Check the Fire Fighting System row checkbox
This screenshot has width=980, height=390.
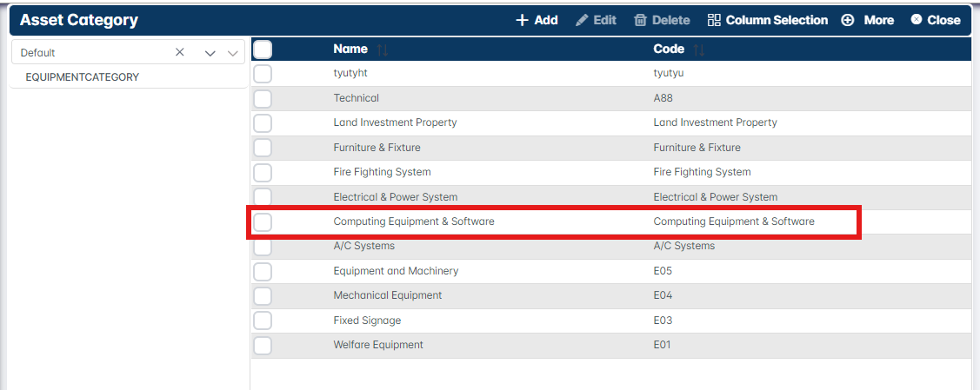263,172
